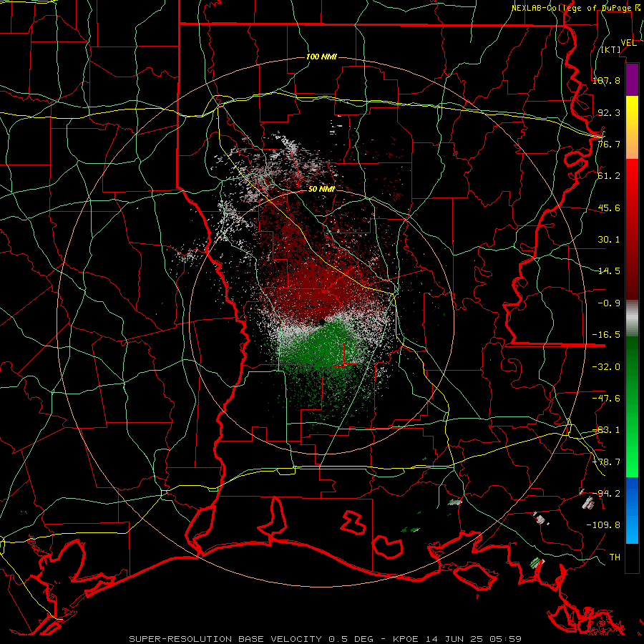
Task: Click the 61.2 scale value
Action: pos(609,176)
